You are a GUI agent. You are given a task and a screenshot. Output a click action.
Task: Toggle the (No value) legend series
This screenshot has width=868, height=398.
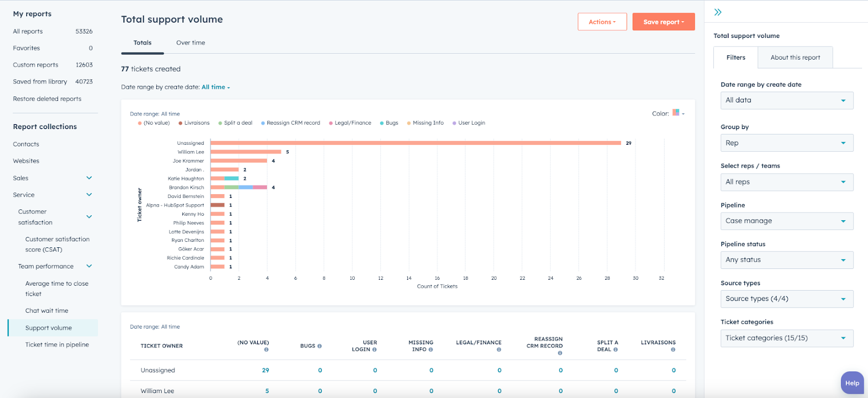(x=154, y=123)
